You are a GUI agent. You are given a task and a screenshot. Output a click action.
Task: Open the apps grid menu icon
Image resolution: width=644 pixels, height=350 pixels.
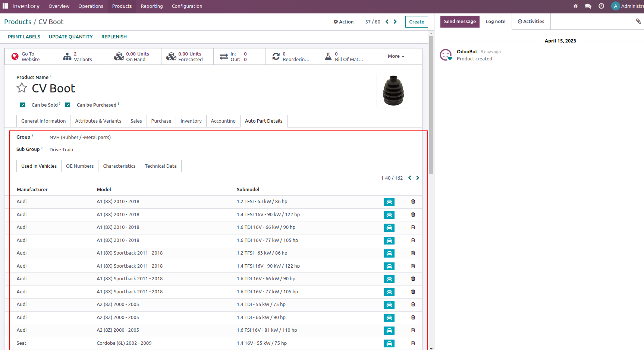(x=5, y=6)
